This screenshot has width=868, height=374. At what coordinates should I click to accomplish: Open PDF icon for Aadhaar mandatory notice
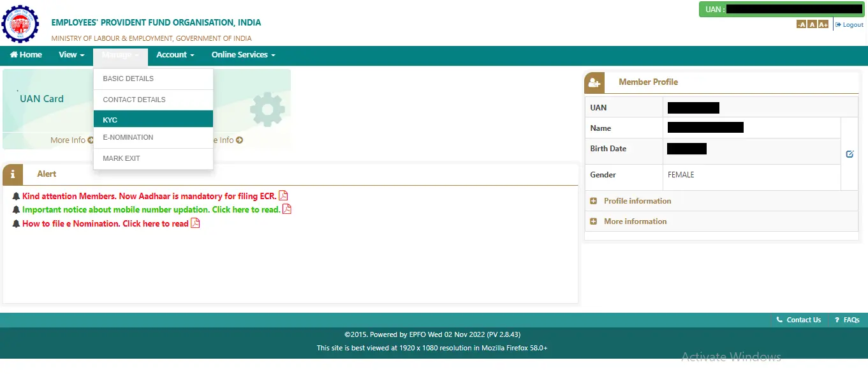[x=283, y=196]
